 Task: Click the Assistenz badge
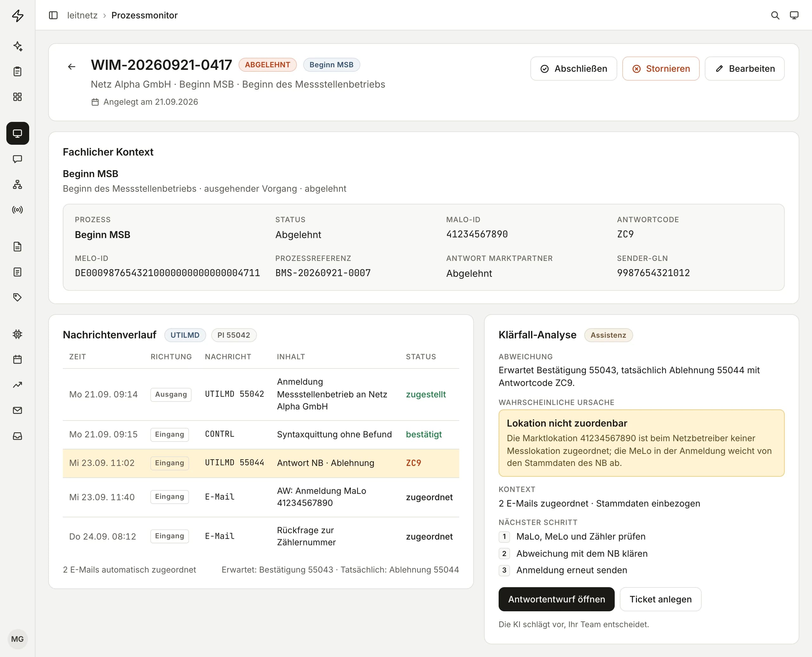point(608,335)
